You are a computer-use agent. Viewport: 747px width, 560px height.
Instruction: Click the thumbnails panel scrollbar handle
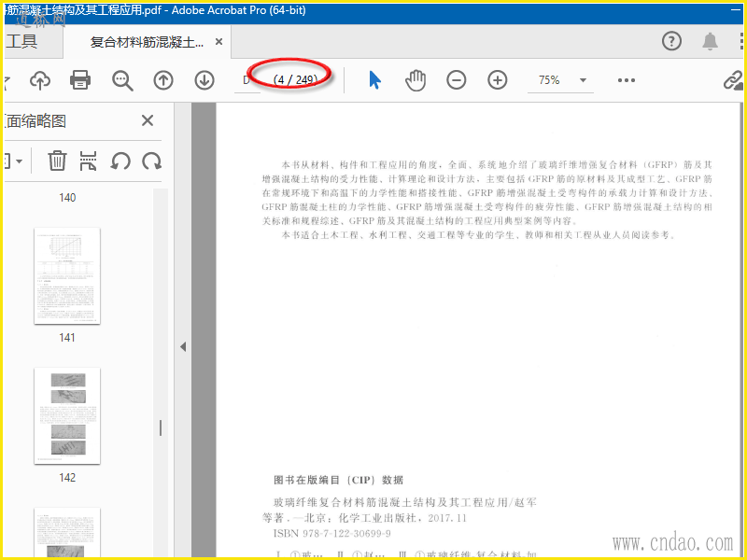pyautogui.click(x=161, y=427)
